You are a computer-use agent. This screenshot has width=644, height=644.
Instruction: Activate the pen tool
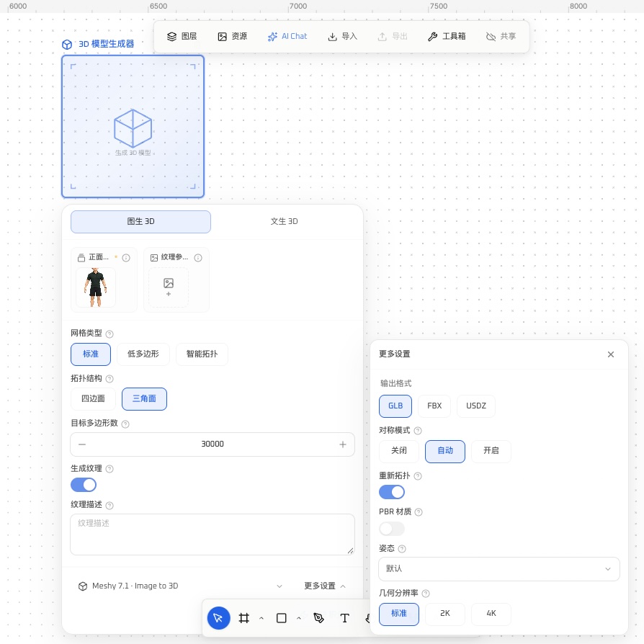(318, 618)
